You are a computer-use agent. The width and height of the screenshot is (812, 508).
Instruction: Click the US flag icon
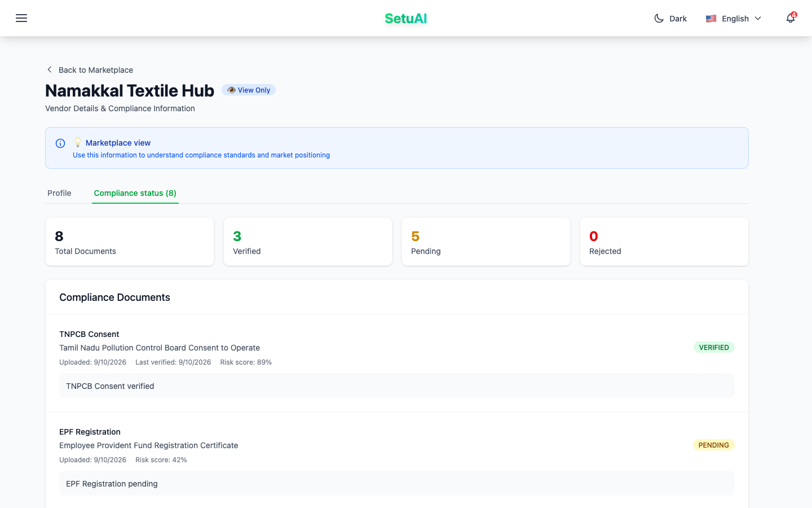[x=711, y=18]
